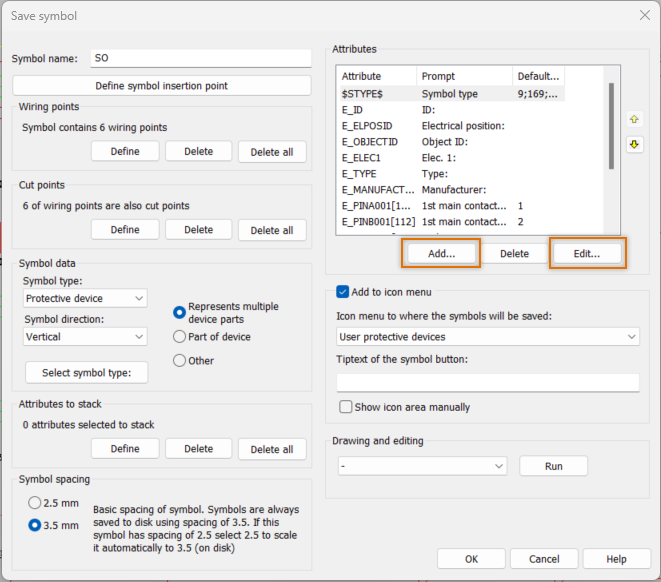Viewport: 661px width, 582px height.
Task: Select the E_MANUFACT... attribute row
Action: tap(452, 190)
